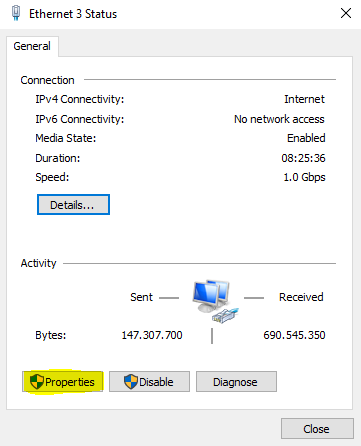Click the IPv4 Connectivity label

click(80, 99)
